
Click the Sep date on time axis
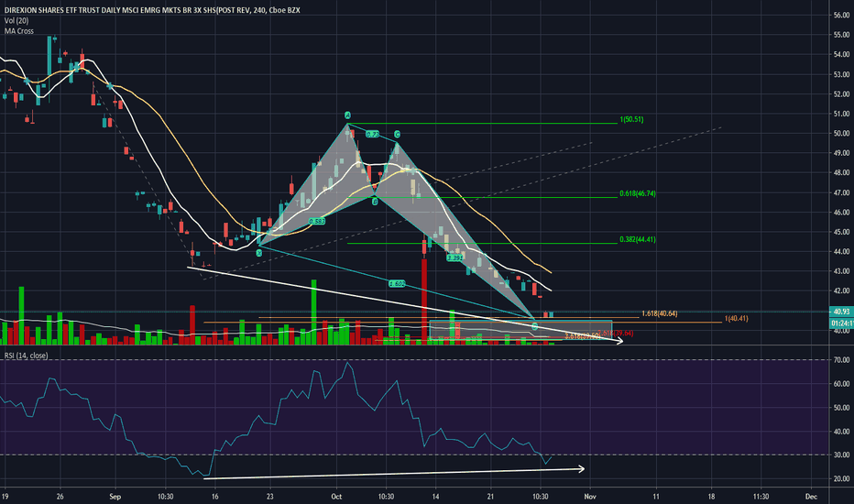point(115,497)
